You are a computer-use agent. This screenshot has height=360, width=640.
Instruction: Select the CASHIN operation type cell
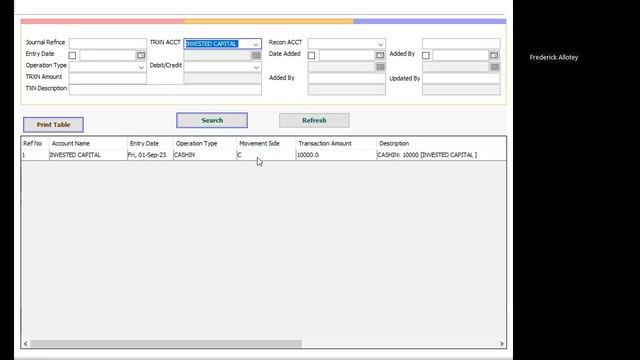[204, 155]
